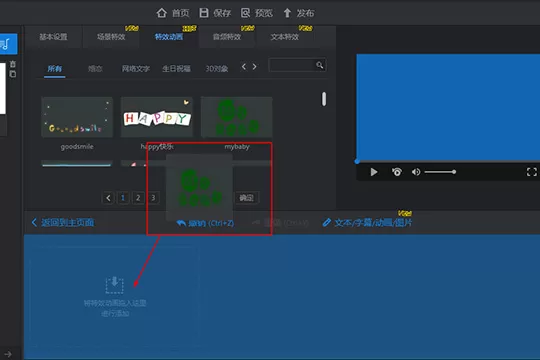Select the category between 所有 and 网络文字
Screen dimensions: 540x360
point(95,69)
